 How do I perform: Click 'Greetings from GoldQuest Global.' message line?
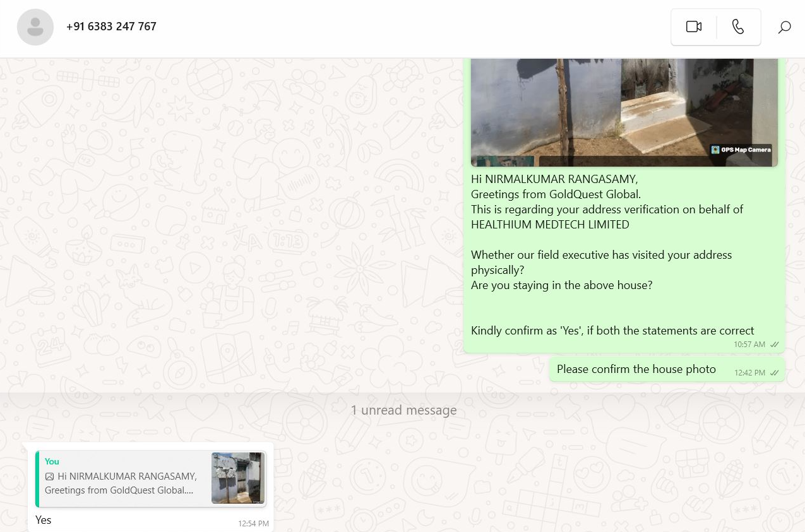coord(556,194)
